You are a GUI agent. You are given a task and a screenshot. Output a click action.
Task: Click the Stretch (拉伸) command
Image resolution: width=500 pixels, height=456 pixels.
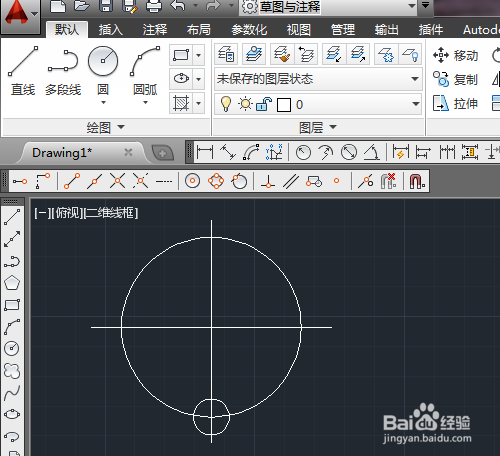point(455,103)
